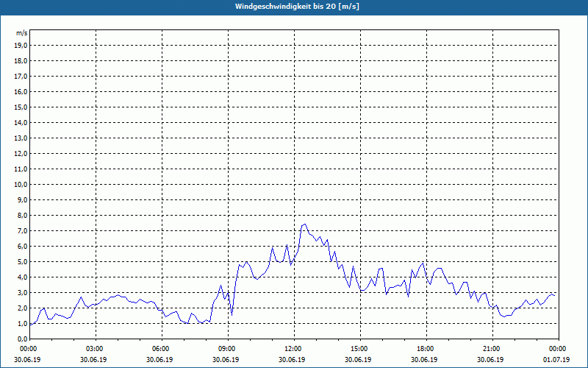Click the 15:00 time label
Screen dimensions: 588x368
point(359,348)
